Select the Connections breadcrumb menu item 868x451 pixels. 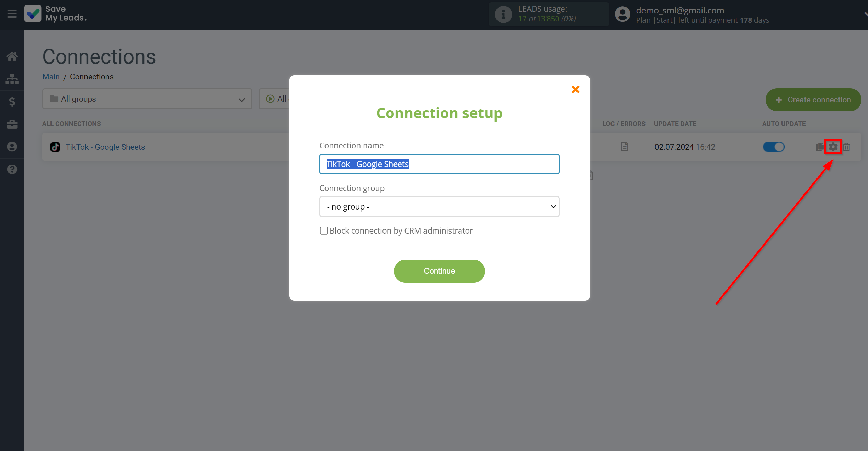pos(91,76)
